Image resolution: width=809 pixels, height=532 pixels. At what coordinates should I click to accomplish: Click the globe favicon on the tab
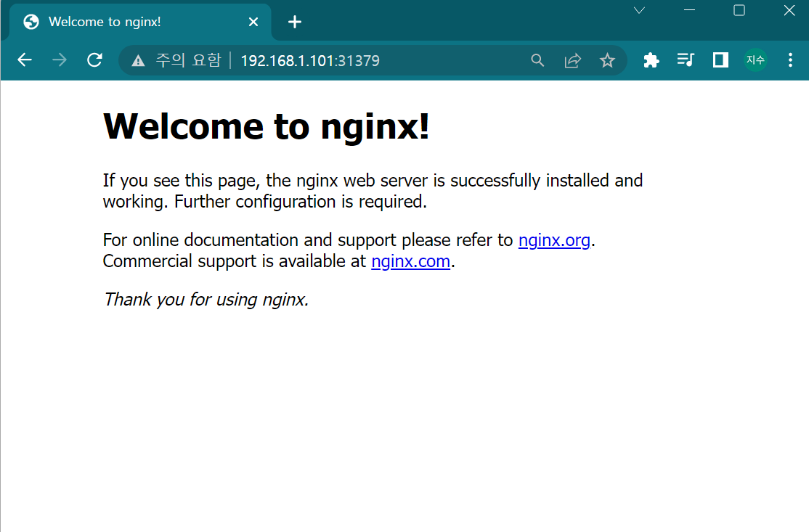(31, 22)
